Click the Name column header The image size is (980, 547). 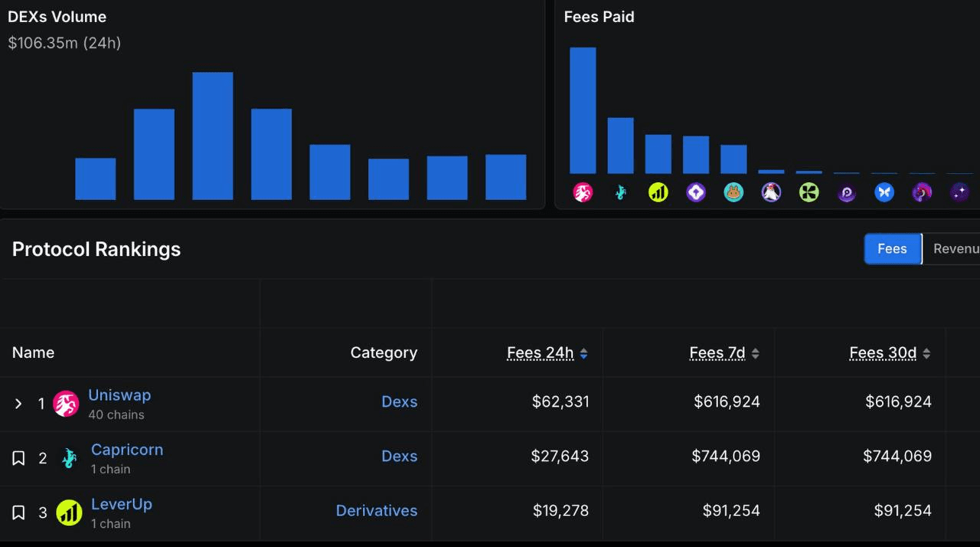pos(34,352)
